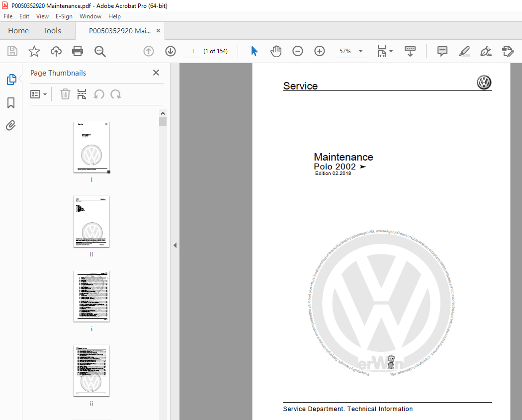Image resolution: width=522 pixels, height=420 pixels.
Task: Toggle the Selection tool
Action: point(254,51)
